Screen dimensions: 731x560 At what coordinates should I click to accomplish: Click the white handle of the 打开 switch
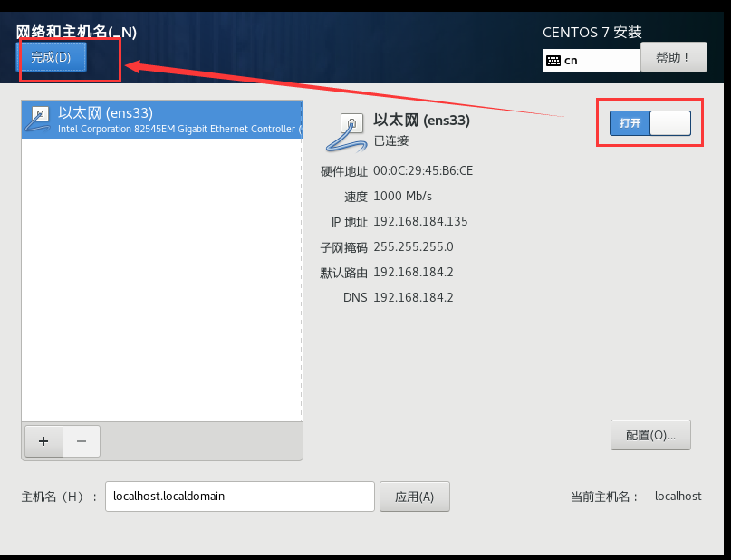(670, 123)
